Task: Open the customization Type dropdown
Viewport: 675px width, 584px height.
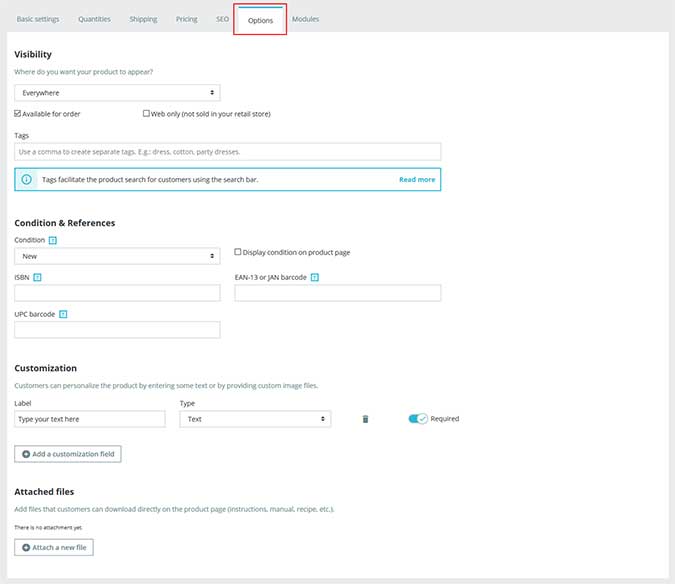Action: click(254, 419)
